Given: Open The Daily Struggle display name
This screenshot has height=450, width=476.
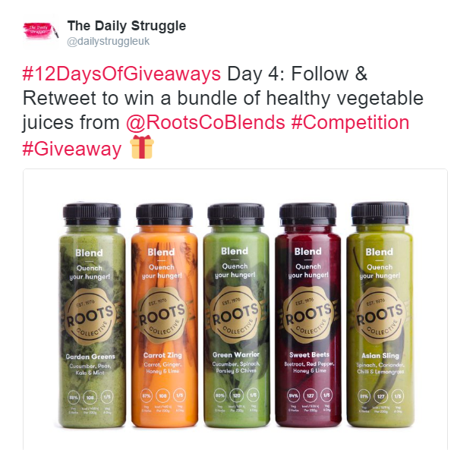Looking at the screenshot, I should pos(127,26).
